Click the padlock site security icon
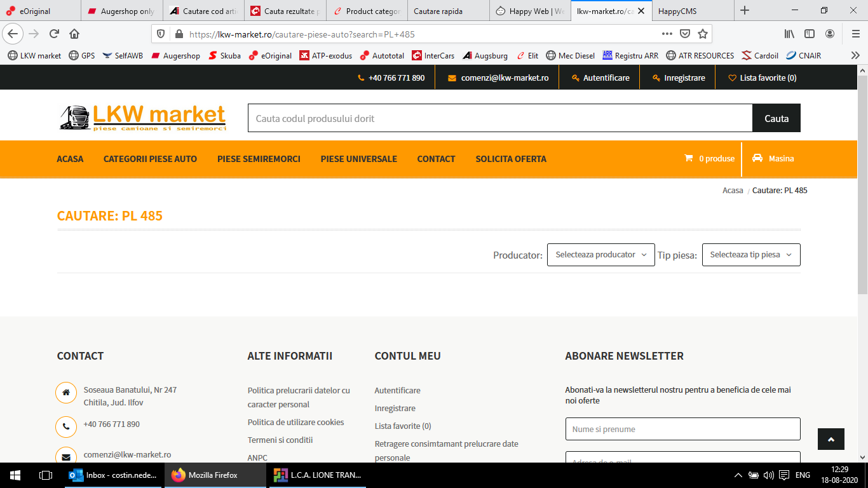Image resolution: width=868 pixels, height=488 pixels. (x=179, y=34)
